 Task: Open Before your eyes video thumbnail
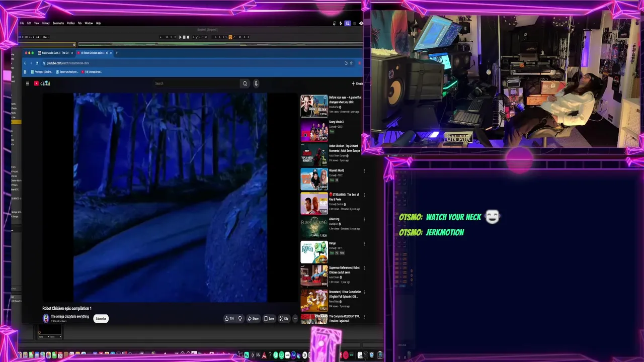[x=314, y=106]
